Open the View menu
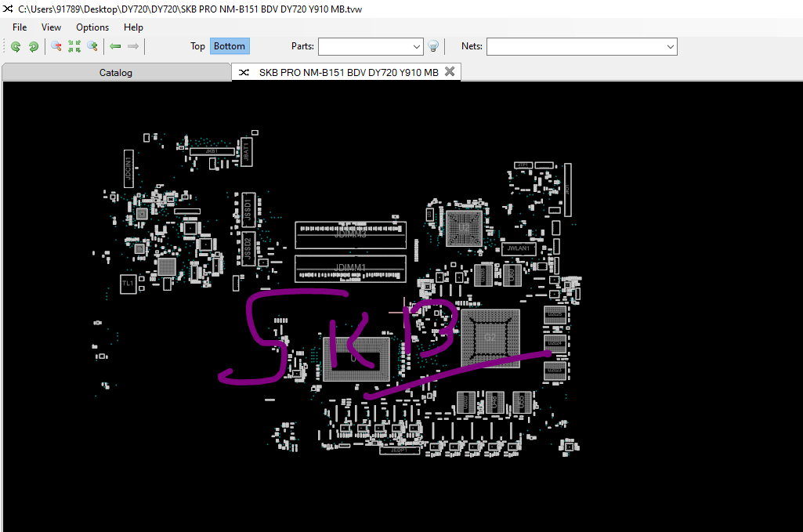 pyautogui.click(x=51, y=27)
